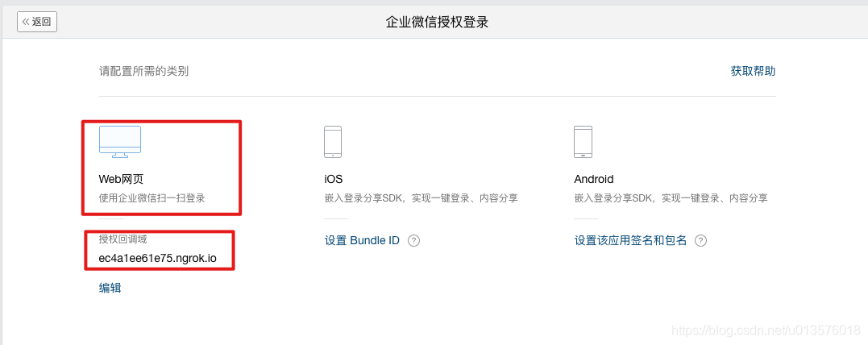Open the 获取帮助 help link
The width and height of the screenshot is (868, 345).
[x=753, y=71]
